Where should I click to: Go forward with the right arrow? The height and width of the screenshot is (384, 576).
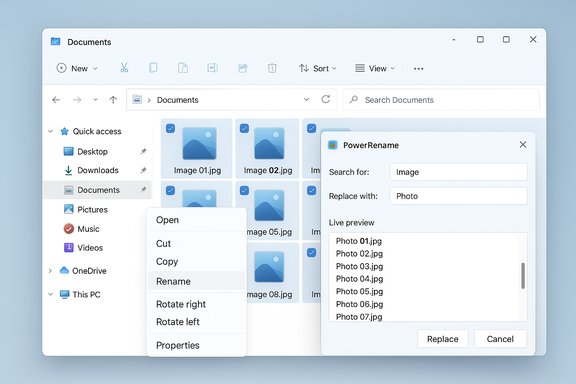point(77,100)
